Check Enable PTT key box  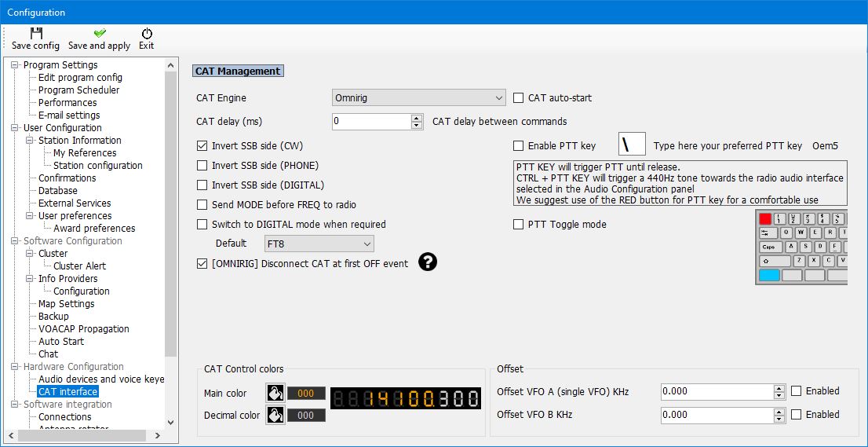(x=518, y=146)
